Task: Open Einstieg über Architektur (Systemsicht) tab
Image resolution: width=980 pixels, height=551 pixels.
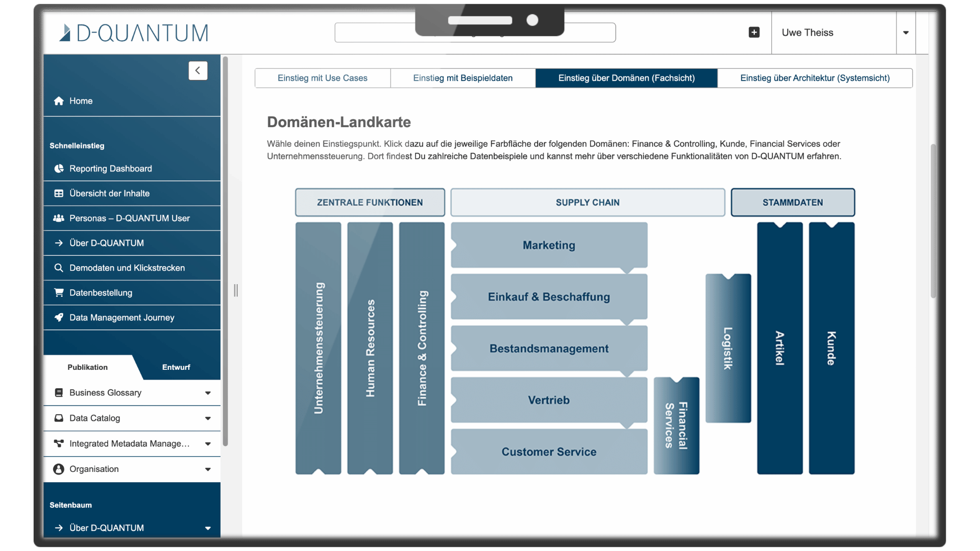Action: (x=815, y=78)
